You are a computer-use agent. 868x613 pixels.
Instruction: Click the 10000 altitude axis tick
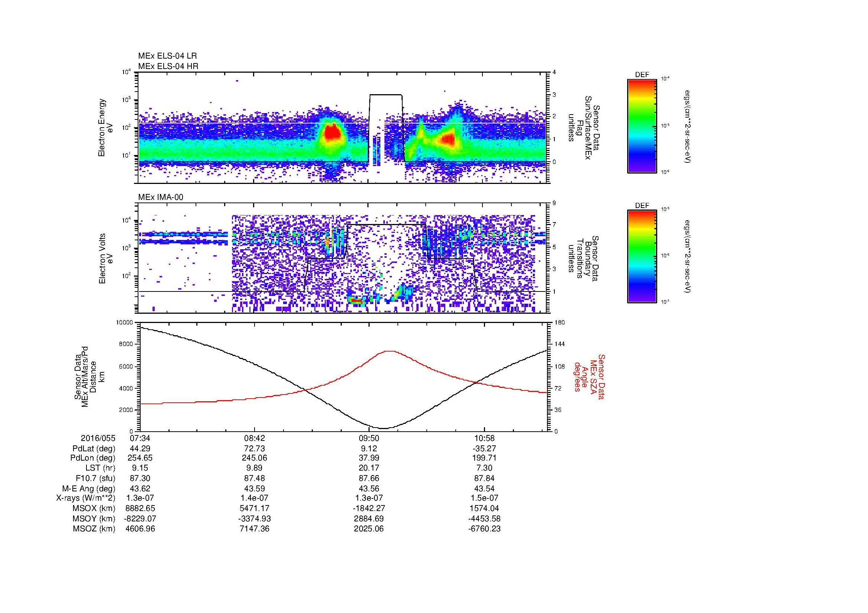click(125, 323)
